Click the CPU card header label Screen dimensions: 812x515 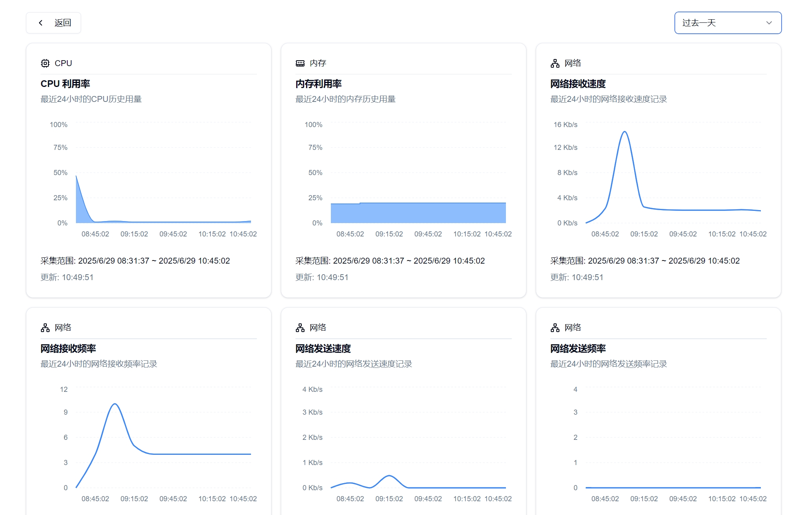[x=63, y=63]
